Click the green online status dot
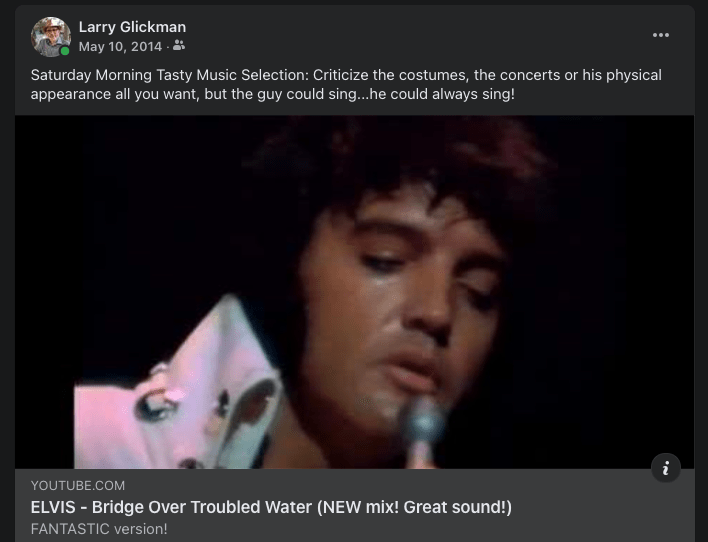 (65, 51)
